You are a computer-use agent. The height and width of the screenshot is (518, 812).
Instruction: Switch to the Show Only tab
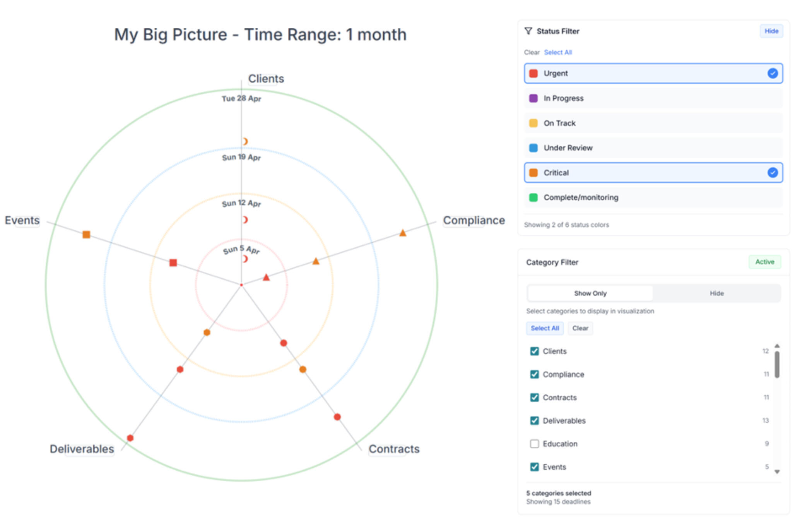(590, 293)
